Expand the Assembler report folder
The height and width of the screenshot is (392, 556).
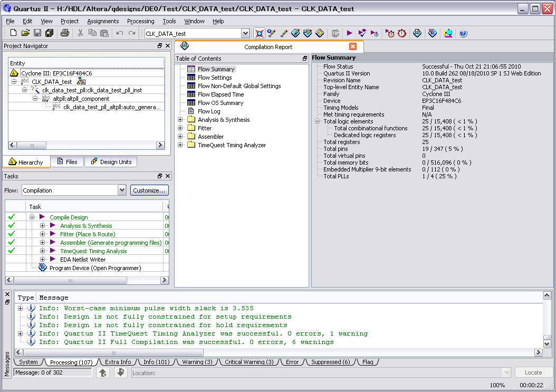pos(180,137)
